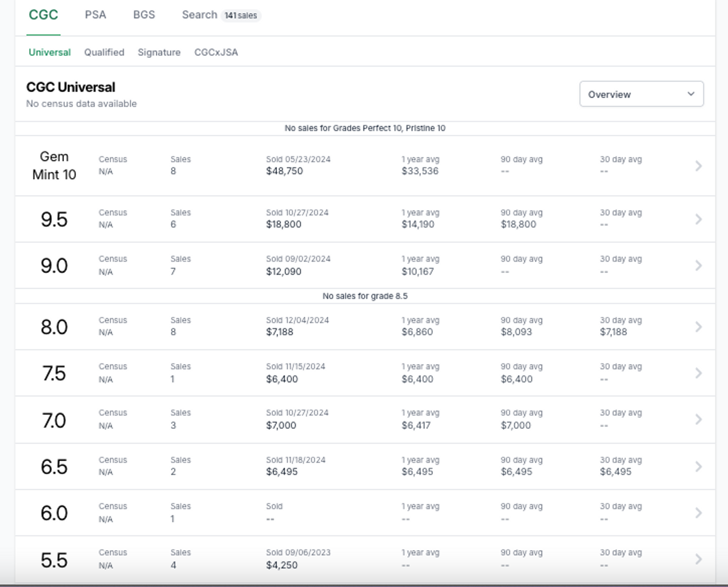Click the $8,093 ninety day average
The width and height of the screenshot is (728, 587).
(x=516, y=332)
